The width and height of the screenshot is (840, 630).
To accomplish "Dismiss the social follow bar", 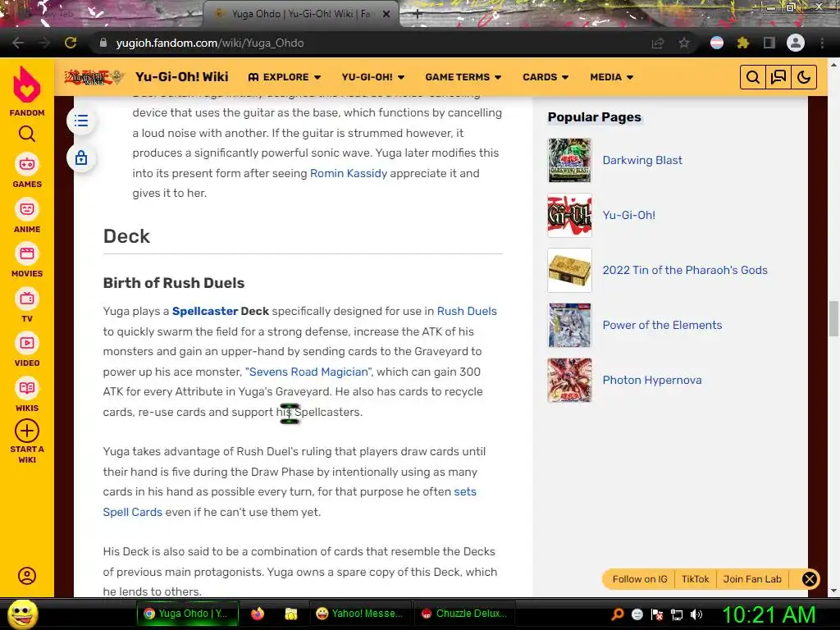I will click(810, 579).
